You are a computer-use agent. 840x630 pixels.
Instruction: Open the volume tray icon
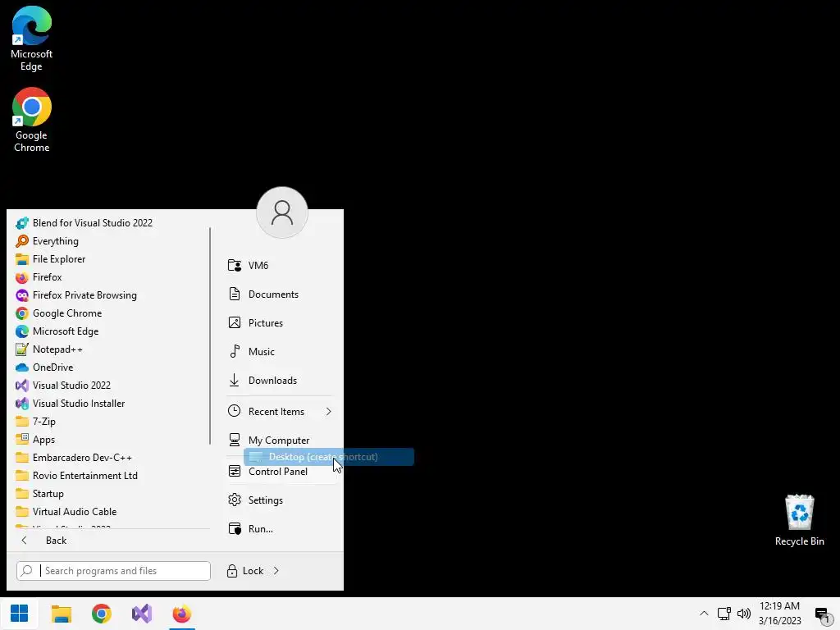point(744,614)
